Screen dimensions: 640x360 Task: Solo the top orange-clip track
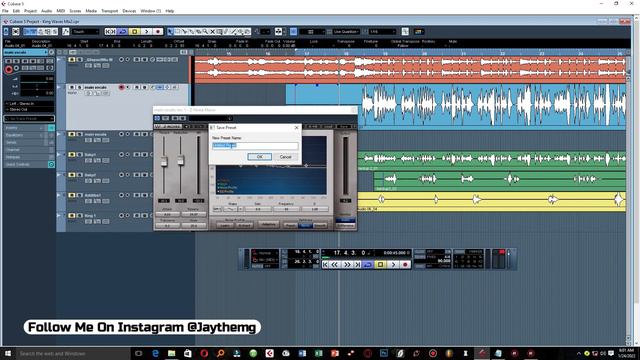click(x=80, y=60)
